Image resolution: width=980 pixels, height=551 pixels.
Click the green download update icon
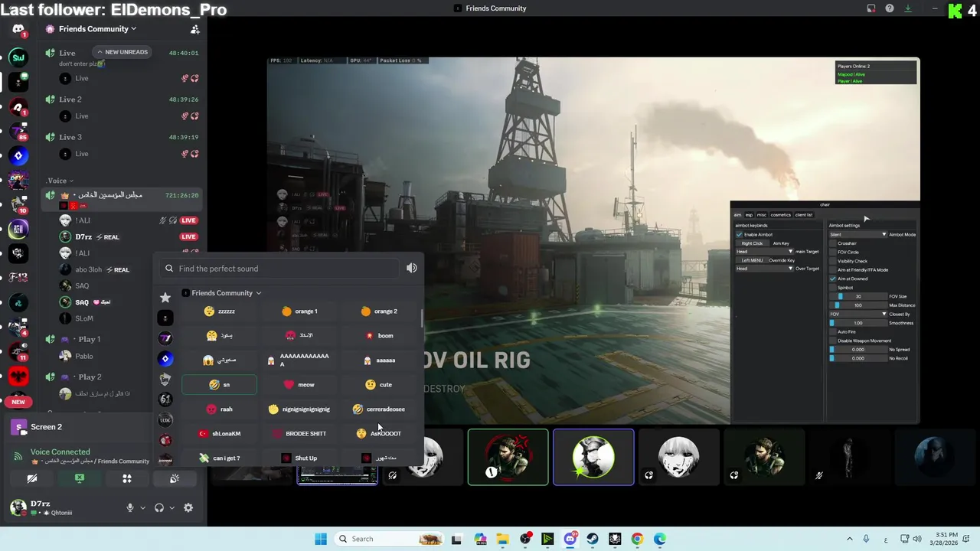(x=908, y=8)
